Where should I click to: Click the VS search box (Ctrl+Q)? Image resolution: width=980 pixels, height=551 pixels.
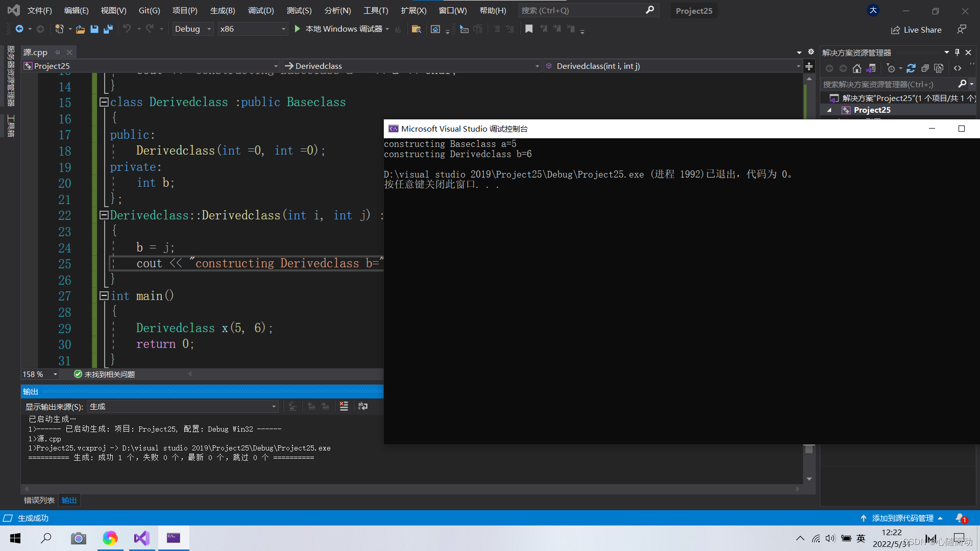588,11
